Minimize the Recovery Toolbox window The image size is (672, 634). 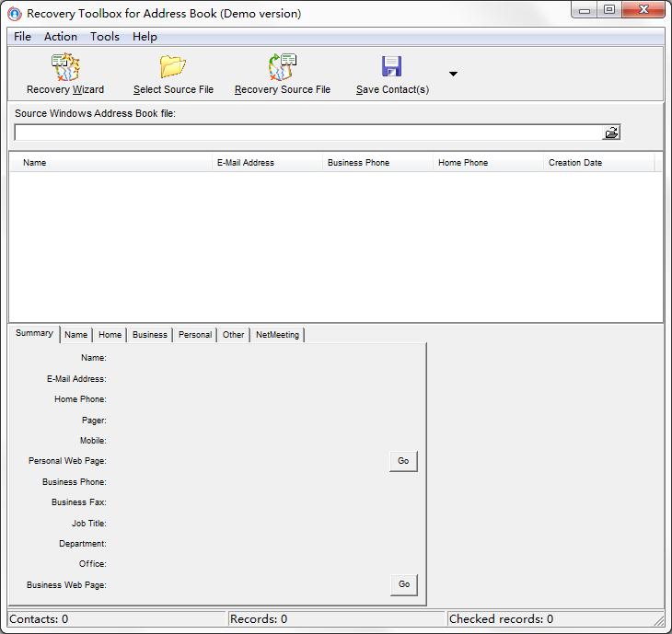(x=585, y=10)
